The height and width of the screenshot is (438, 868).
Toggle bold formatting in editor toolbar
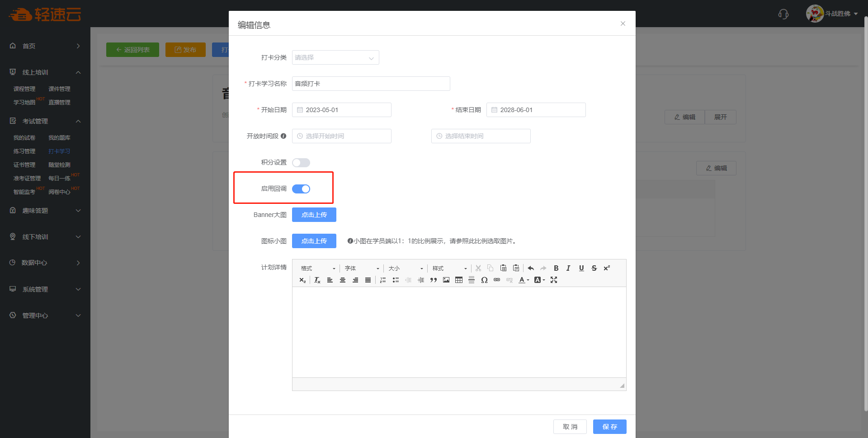[556, 268]
